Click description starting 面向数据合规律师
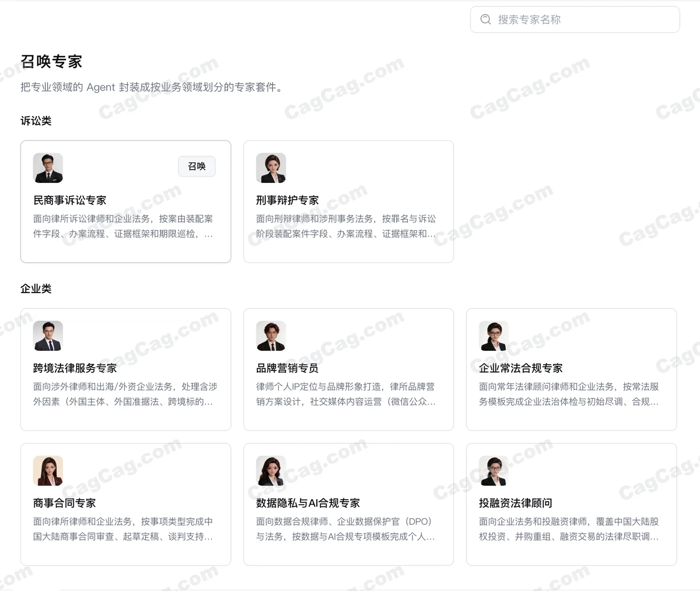Image resolution: width=700 pixels, height=591 pixels. pos(346,529)
